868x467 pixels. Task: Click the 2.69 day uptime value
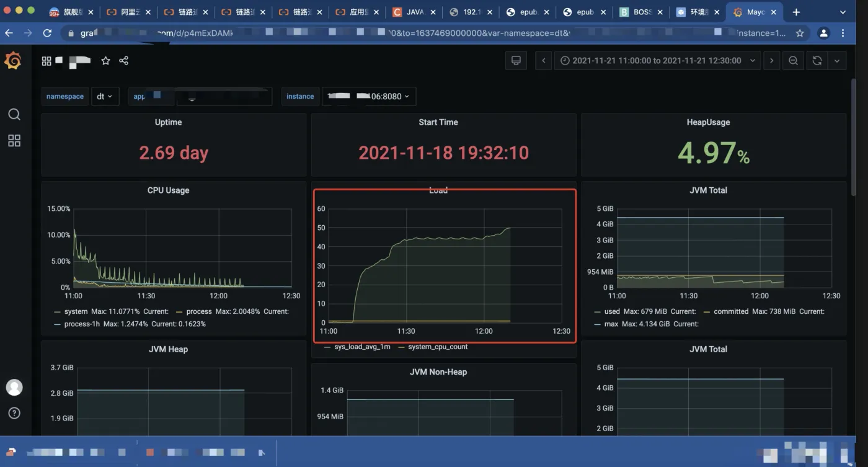(x=174, y=153)
